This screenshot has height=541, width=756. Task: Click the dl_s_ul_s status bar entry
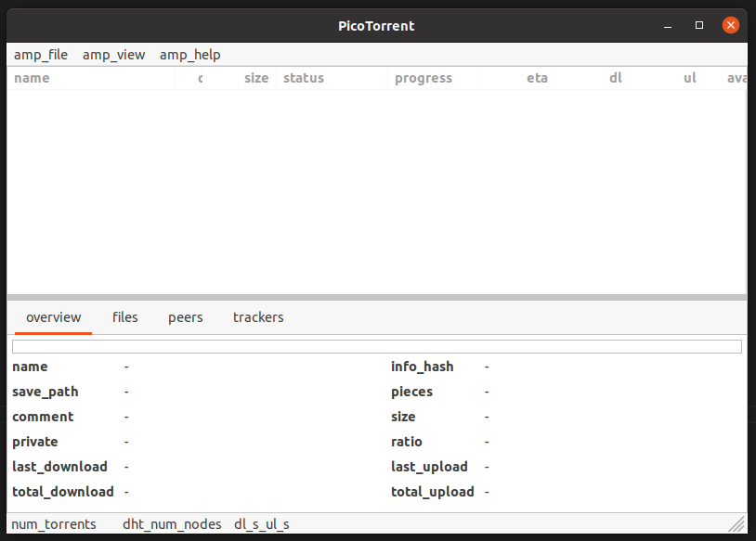(x=262, y=524)
